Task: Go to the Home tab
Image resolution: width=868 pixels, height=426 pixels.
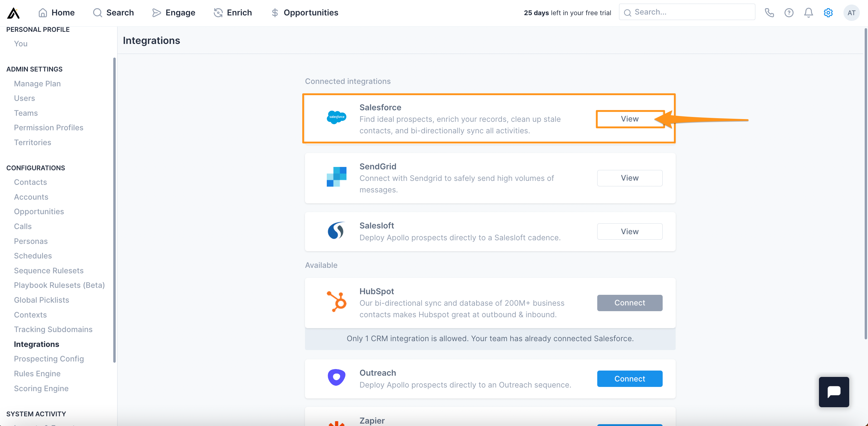Action: [x=56, y=13]
